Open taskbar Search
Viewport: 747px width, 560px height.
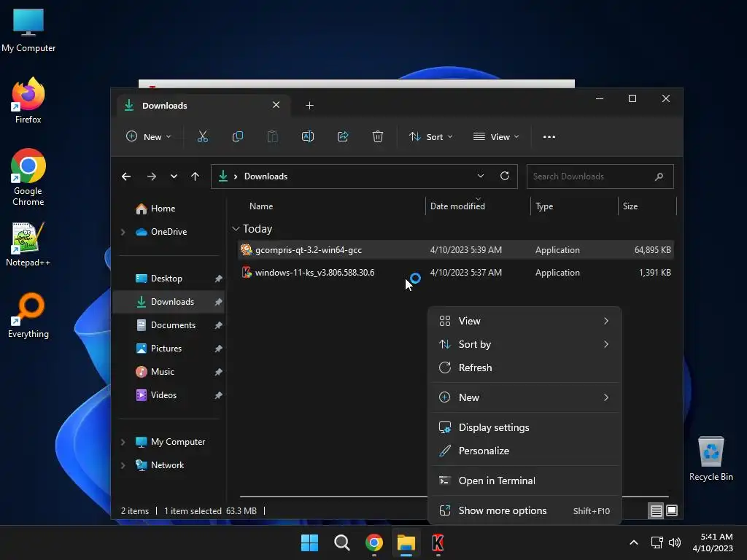pyautogui.click(x=342, y=542)
